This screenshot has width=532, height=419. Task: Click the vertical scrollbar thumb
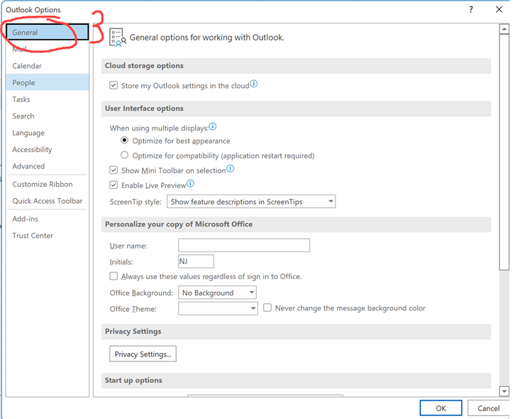(504, 152)
